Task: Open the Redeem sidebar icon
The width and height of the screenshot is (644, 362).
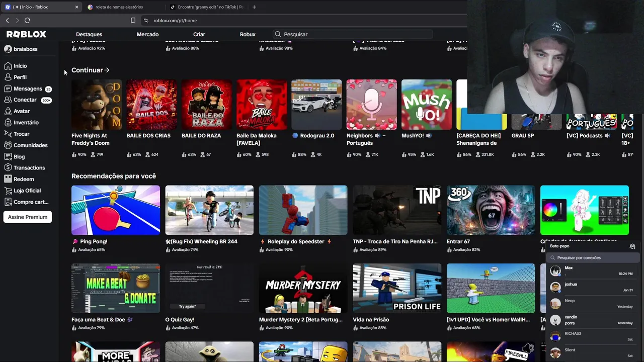Action: tap(8, 179)
